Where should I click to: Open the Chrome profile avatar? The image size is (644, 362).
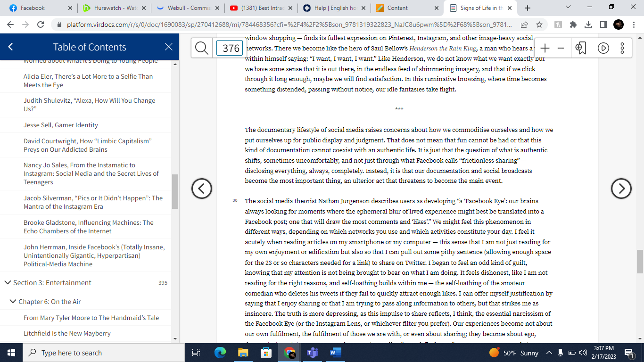pos(619,25)
